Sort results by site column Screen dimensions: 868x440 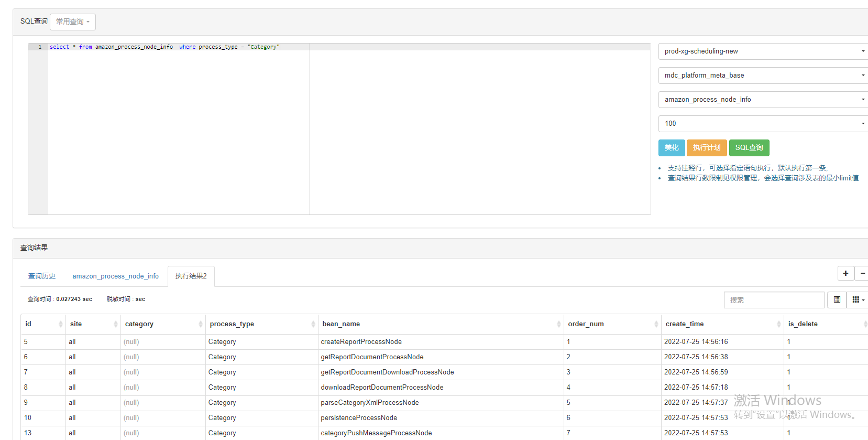[x=116, y=324]
